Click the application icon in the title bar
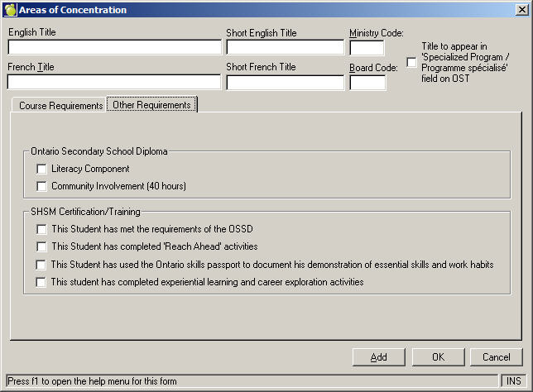 (10, 10)
